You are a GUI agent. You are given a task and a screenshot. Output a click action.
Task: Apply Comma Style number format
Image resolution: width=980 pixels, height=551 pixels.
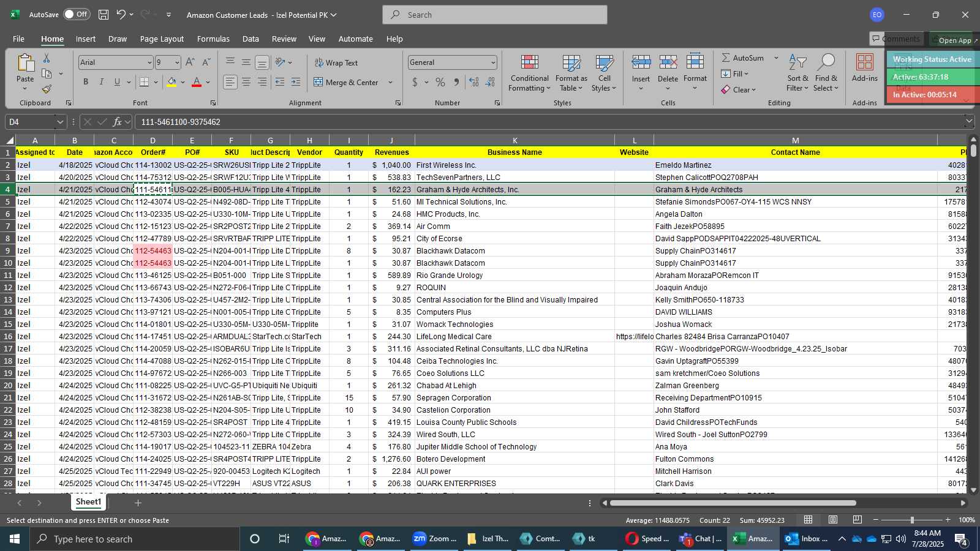(x=456, y=82)
